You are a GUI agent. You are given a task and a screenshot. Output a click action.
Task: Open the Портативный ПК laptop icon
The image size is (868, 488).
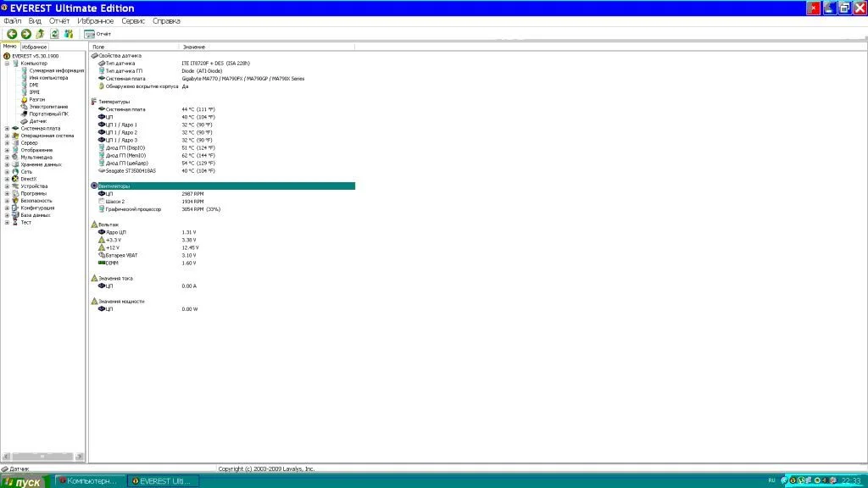(24, 114)
